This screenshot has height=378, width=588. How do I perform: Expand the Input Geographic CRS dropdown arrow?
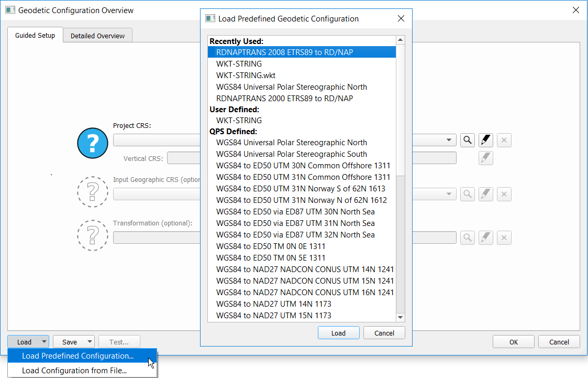tap(449, 195)
